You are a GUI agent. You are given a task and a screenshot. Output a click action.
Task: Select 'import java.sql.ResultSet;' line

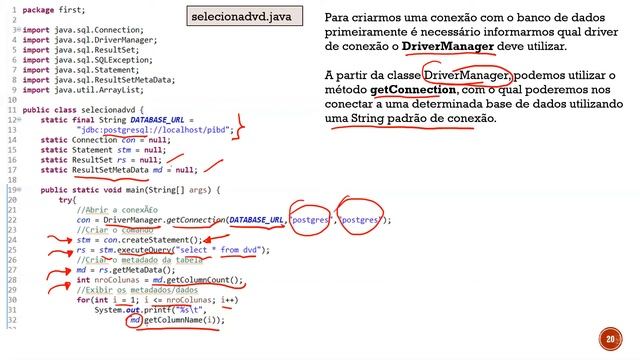(81, 50)
